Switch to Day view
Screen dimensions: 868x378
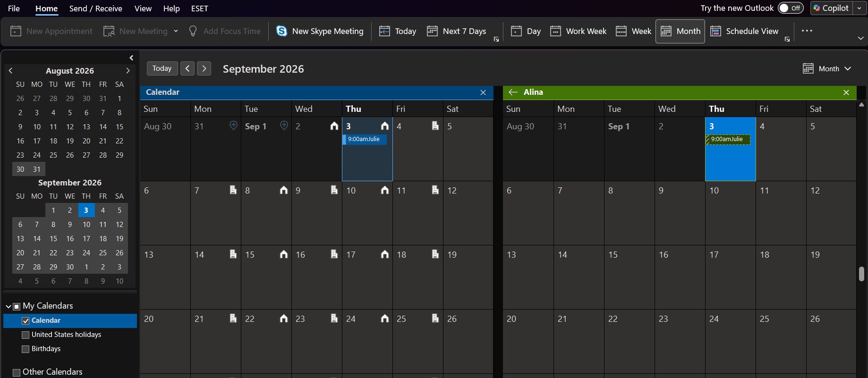click(x=526, y=31)
